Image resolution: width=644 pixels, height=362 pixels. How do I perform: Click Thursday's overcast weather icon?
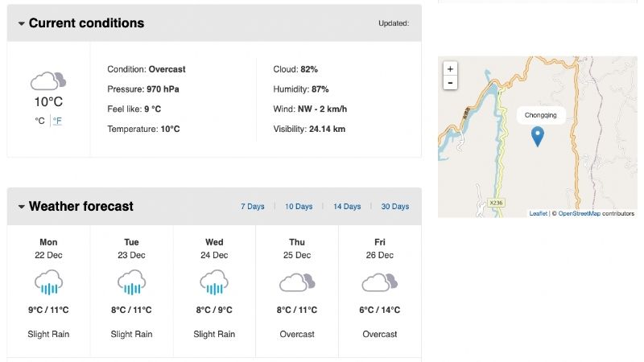tap(297, 282)
